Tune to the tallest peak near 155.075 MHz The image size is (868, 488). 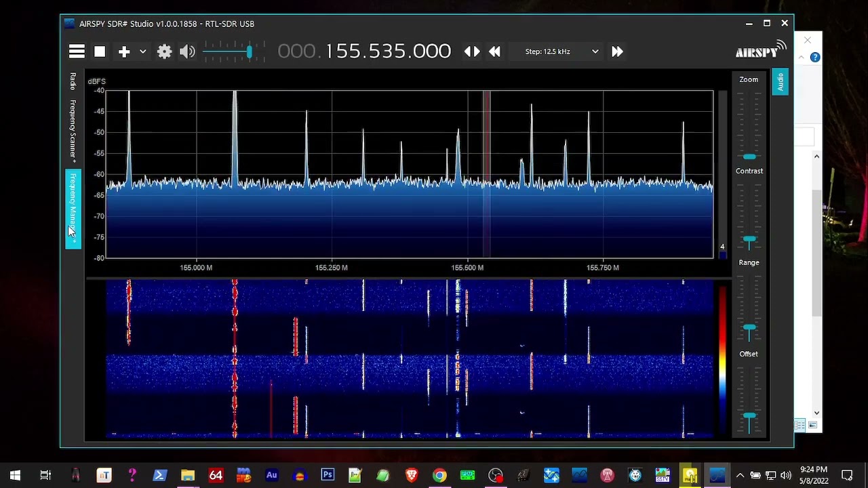tap(235, 136)
